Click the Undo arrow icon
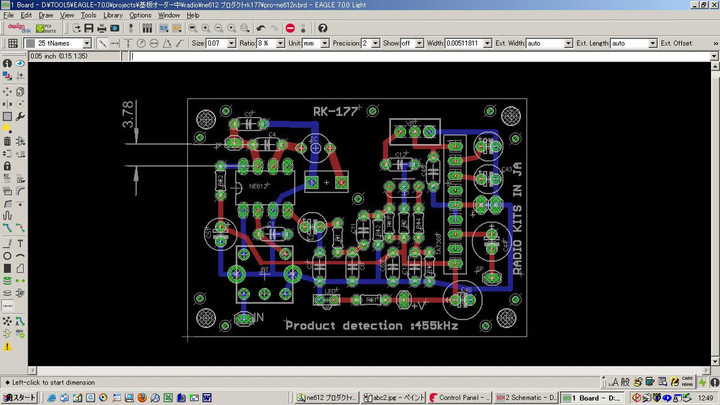Viewport: 720px width, 405px height. [260, 28]
